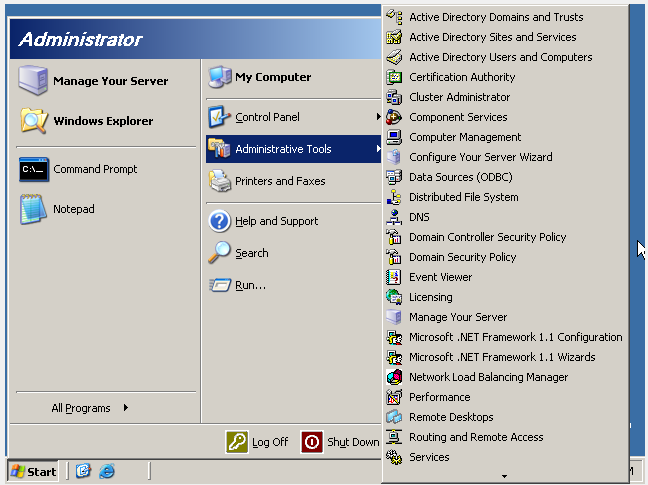
Task: Click the Services gears icon
Action: (394, 457)
